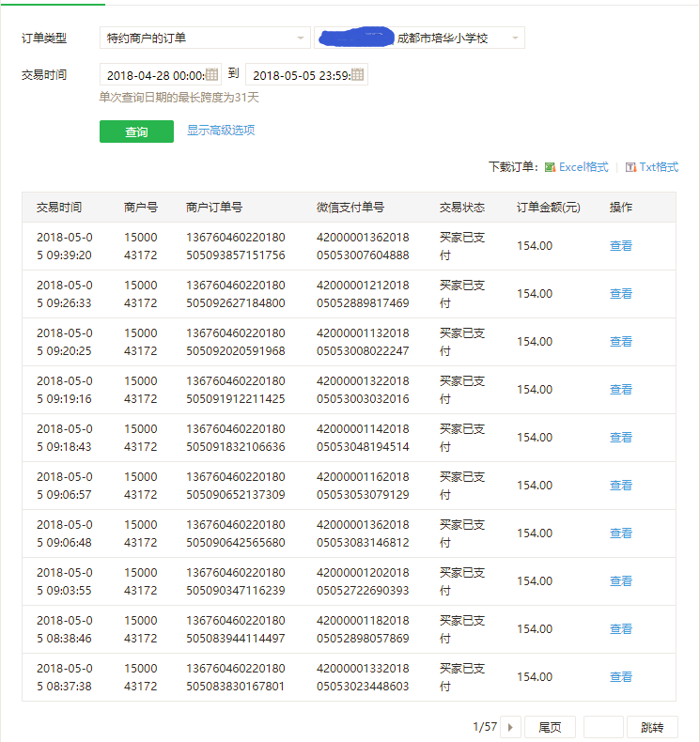Click the Txt file icon for order download
This screenshot has width=700, height=742.
[630, 167]
